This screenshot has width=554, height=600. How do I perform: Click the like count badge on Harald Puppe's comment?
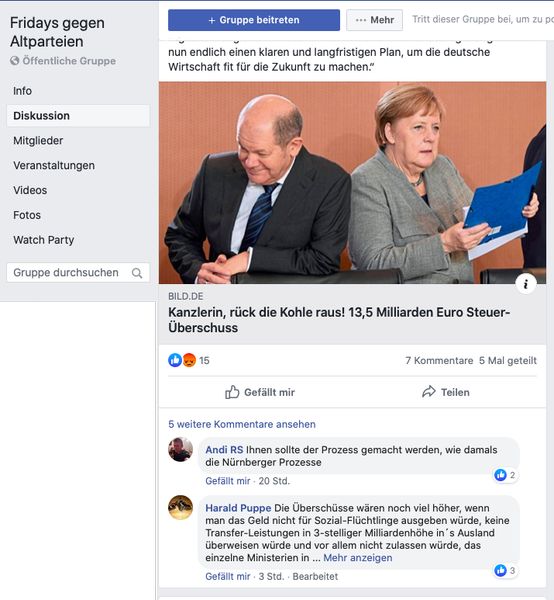coord(505,571)
